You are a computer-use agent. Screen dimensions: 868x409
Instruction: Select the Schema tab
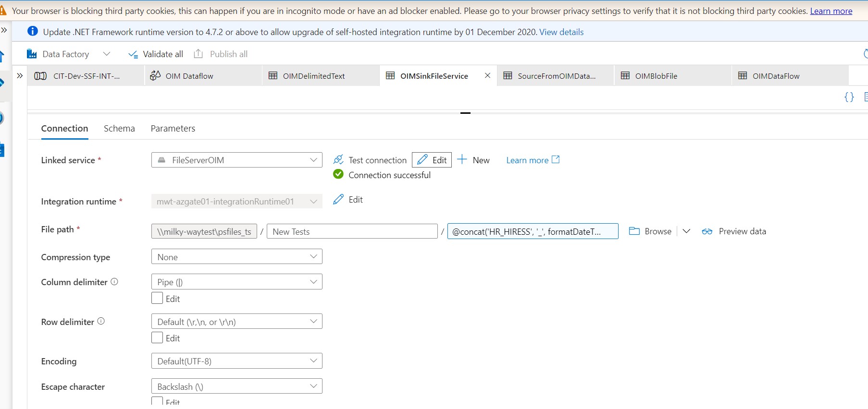coord(119,128)
